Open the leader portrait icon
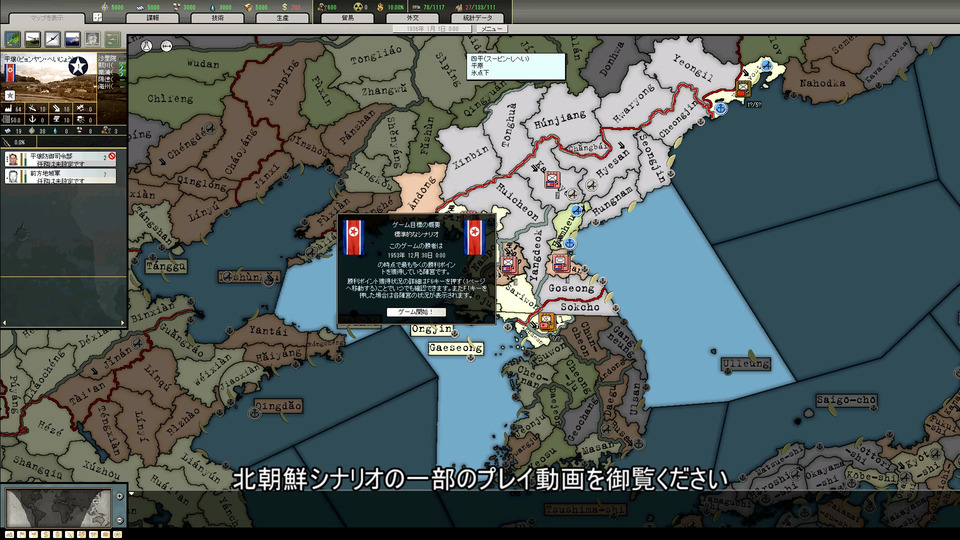 coord(92,39)
